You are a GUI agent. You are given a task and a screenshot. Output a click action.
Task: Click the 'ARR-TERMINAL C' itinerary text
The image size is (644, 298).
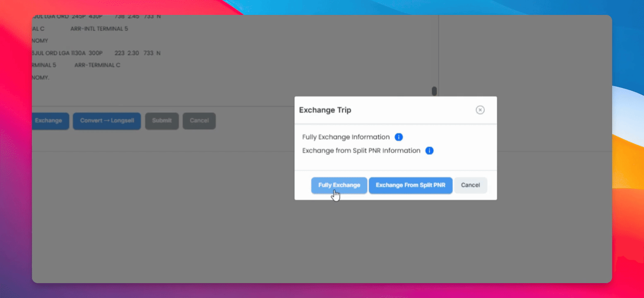97,65
